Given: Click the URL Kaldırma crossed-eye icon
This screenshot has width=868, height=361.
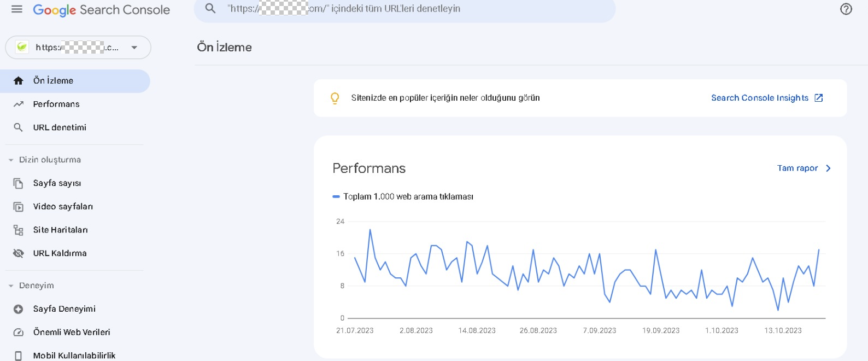Looking at the screenshot, I should click(x=19, y=253).
